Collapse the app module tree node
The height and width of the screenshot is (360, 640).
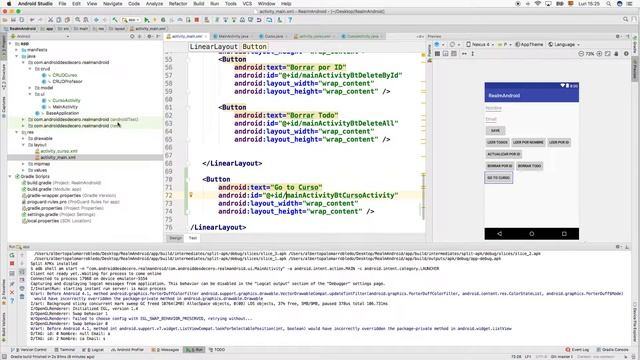click(10, 43)
